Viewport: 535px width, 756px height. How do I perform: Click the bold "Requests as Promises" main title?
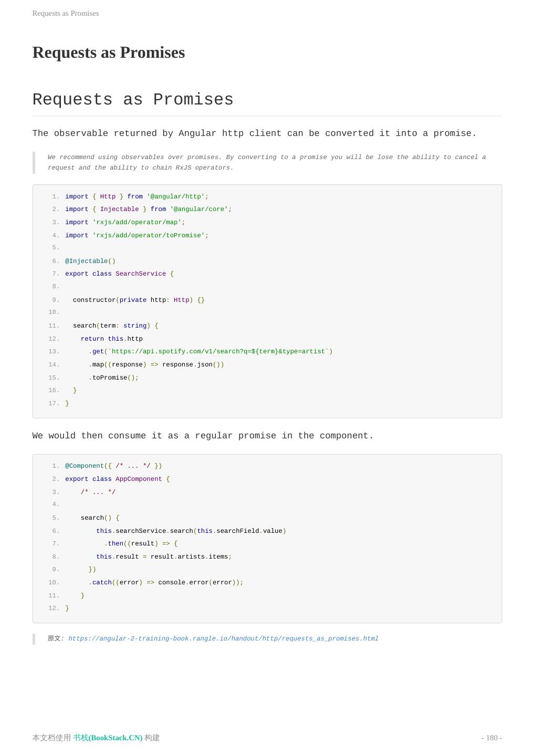point(109,52)
